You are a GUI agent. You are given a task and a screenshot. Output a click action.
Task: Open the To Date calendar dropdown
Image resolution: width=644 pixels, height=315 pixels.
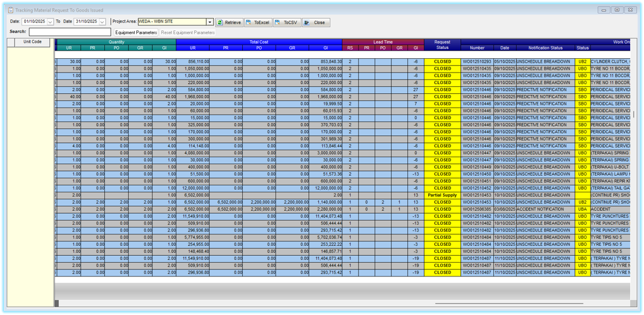click(x=102, y=22)
